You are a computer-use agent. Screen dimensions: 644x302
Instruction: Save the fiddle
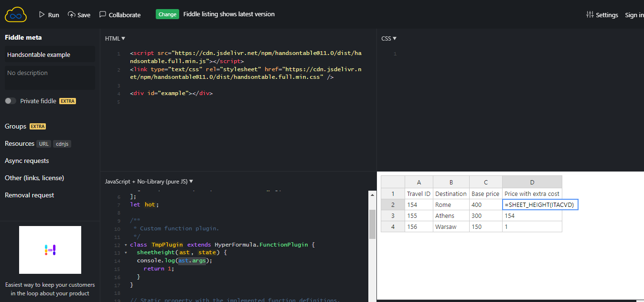(x=79, y=15)
